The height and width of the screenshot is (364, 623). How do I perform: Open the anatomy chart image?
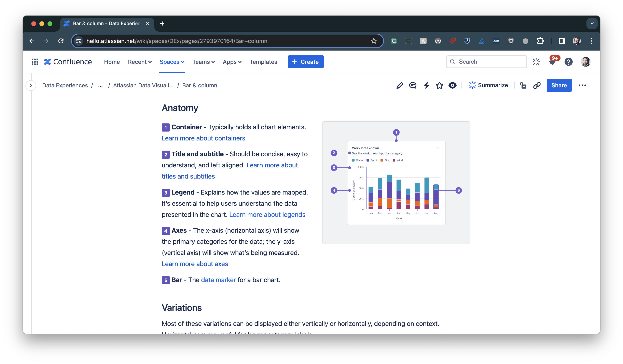tap(396, 183)
